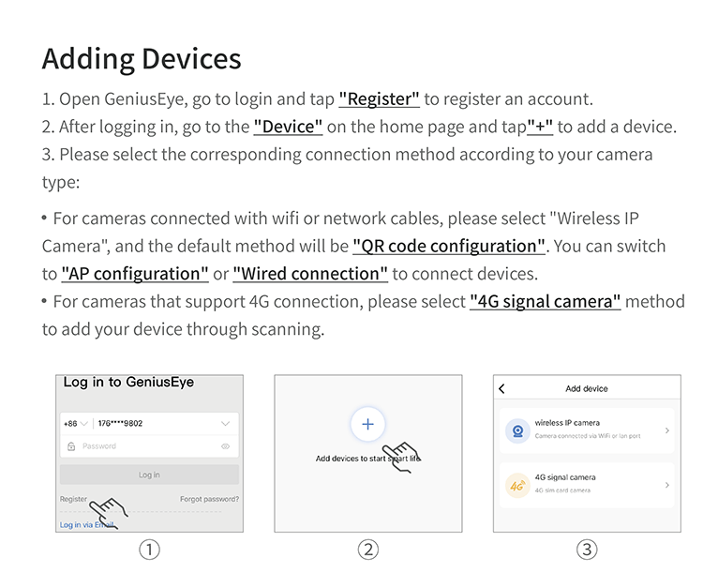Click the circled number 2 label
This screenshot has height=588, width=703.
[x=368, y=550]
